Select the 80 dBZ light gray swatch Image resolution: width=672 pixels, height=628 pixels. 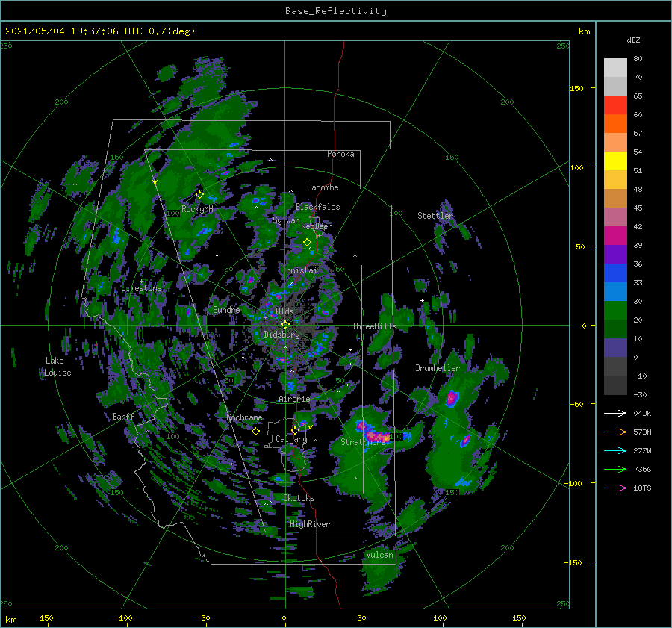615,67
